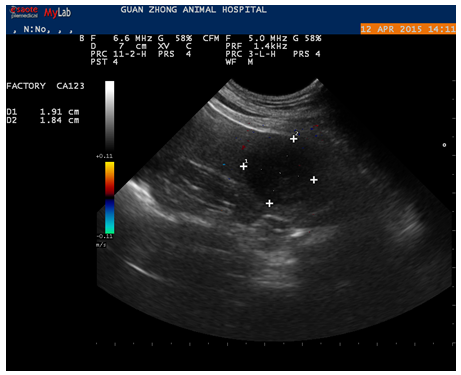Click the PRF 1.4kHz setting
461x375 pixels.
pos(256,46)
